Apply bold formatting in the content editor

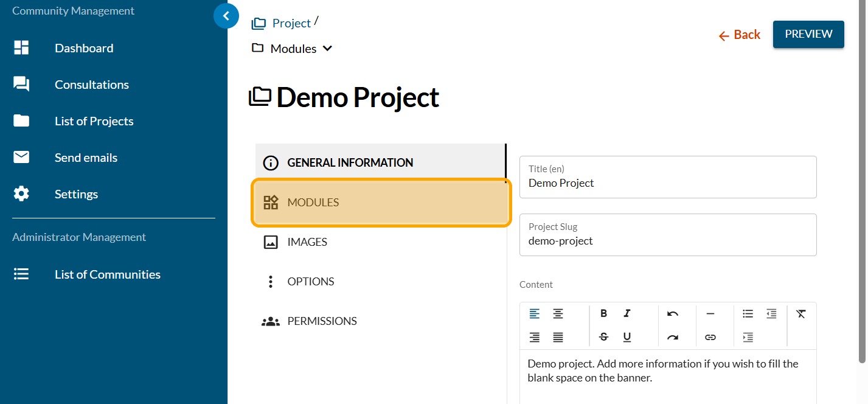pos(603,313)
